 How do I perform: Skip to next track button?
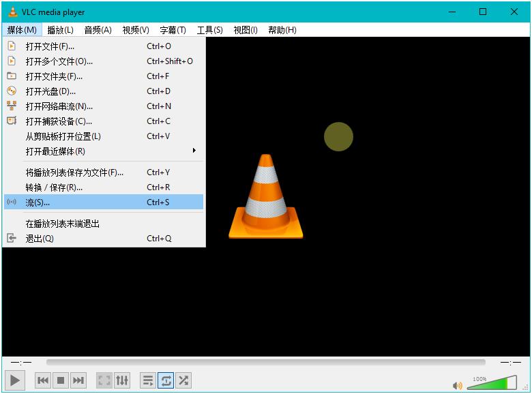click(x=78, y=380)
